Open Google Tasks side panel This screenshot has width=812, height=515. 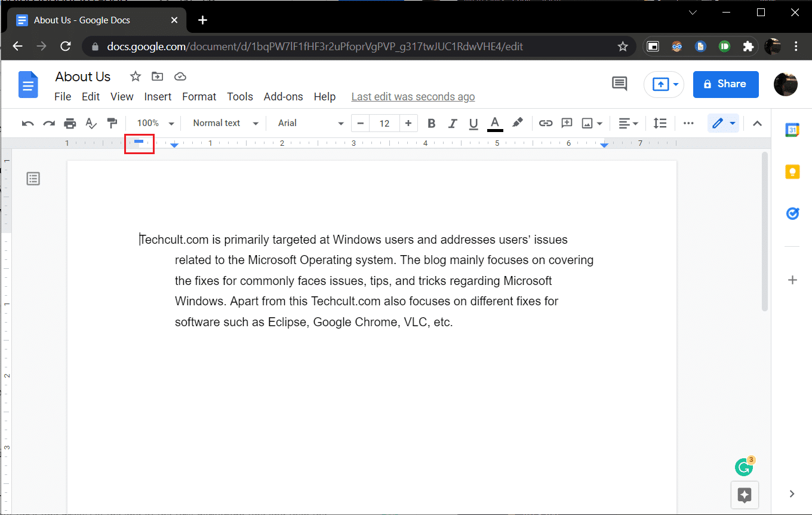coord(792,213)
